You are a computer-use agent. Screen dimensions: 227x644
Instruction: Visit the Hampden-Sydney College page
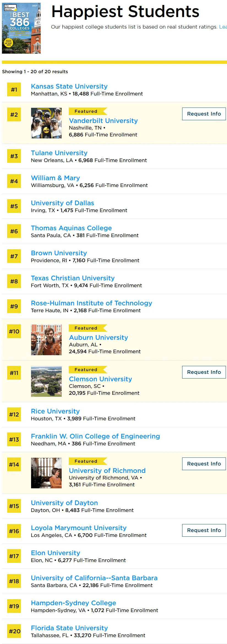(x=73, y=603)
